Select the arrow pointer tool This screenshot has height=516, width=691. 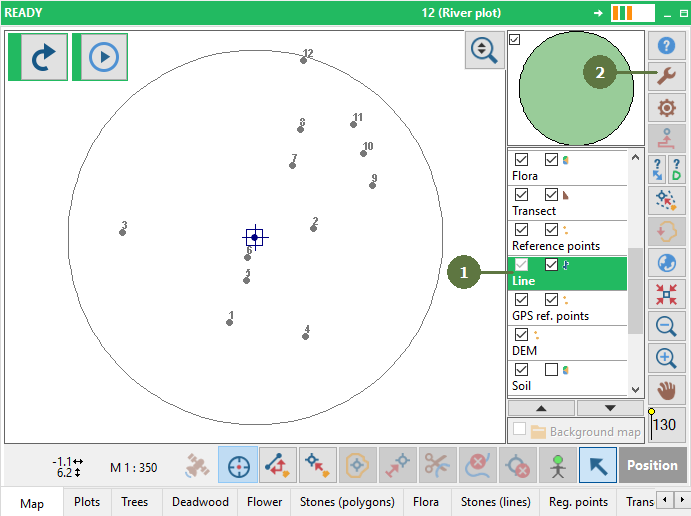pos(598,465)
